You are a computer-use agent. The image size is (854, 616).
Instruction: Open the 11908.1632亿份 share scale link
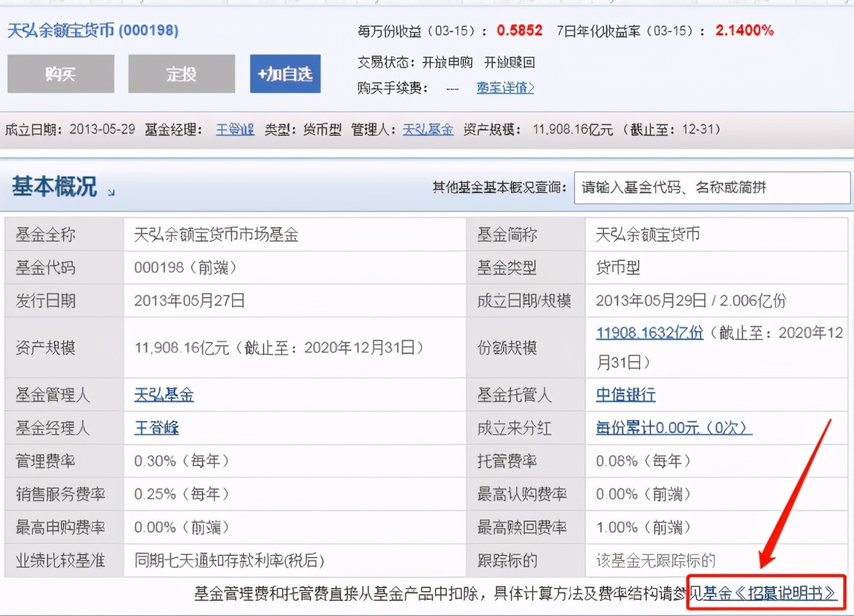(x=652, y=333)
